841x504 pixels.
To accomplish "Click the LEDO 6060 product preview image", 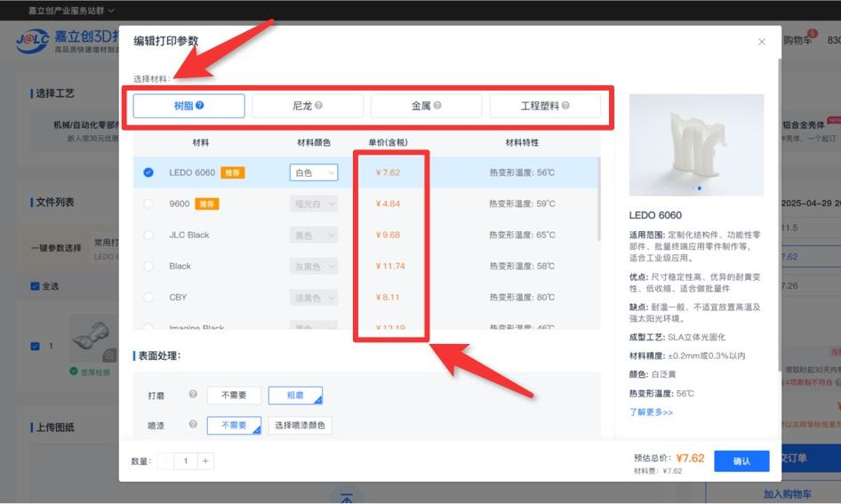I will (696, 145).
